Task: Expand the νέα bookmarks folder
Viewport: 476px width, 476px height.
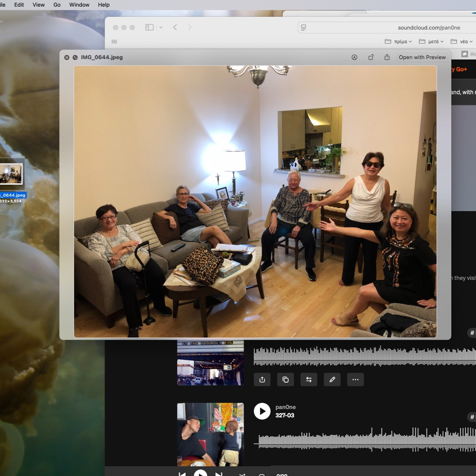Action: pyautogui.click(x=461, y=41)
